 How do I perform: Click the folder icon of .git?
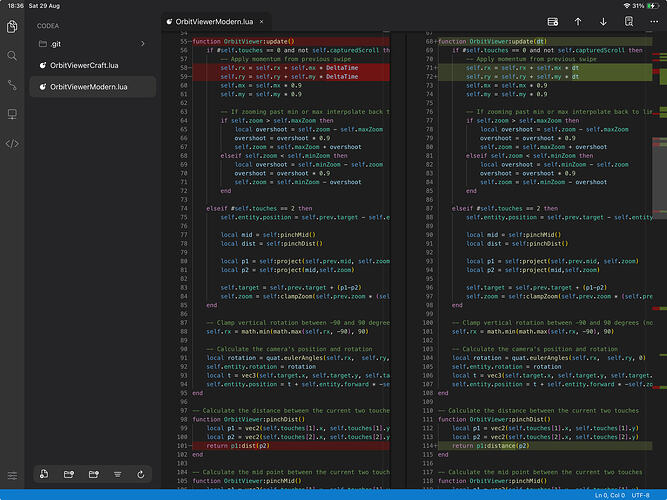(43, 43)
